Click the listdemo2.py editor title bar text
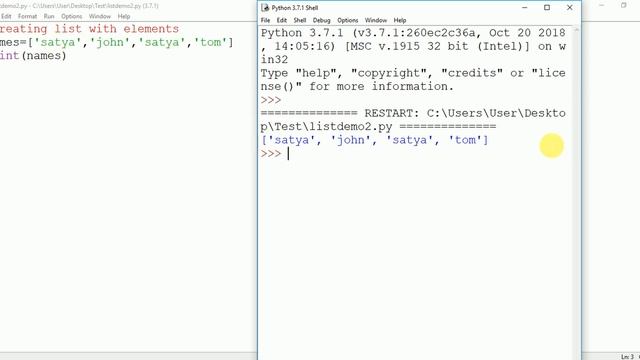Viewport: 640px width, 360px height. click(79, 6)
